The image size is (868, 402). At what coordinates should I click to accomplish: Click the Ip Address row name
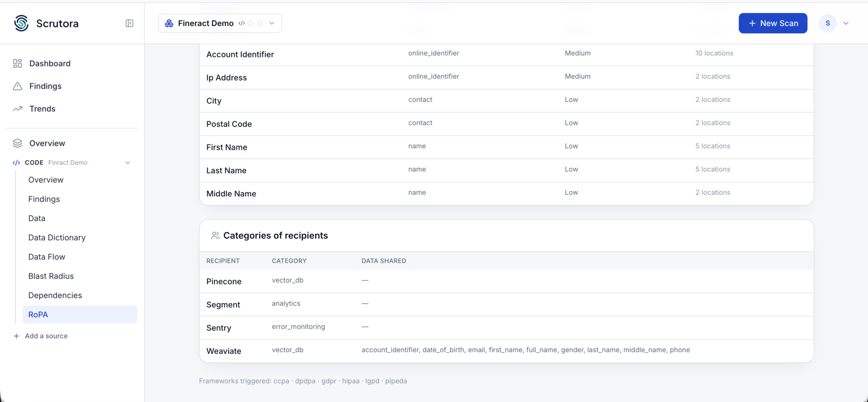[227, 78]
